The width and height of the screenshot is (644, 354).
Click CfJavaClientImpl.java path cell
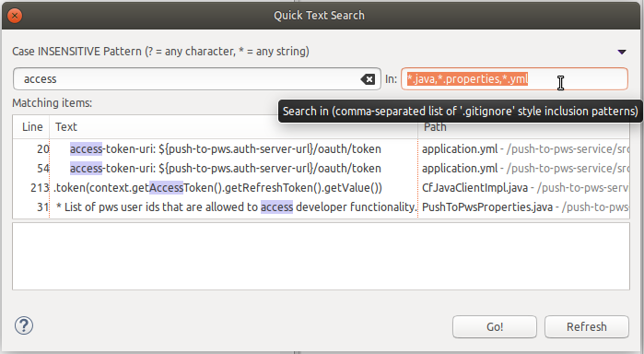tap(525, 187)
